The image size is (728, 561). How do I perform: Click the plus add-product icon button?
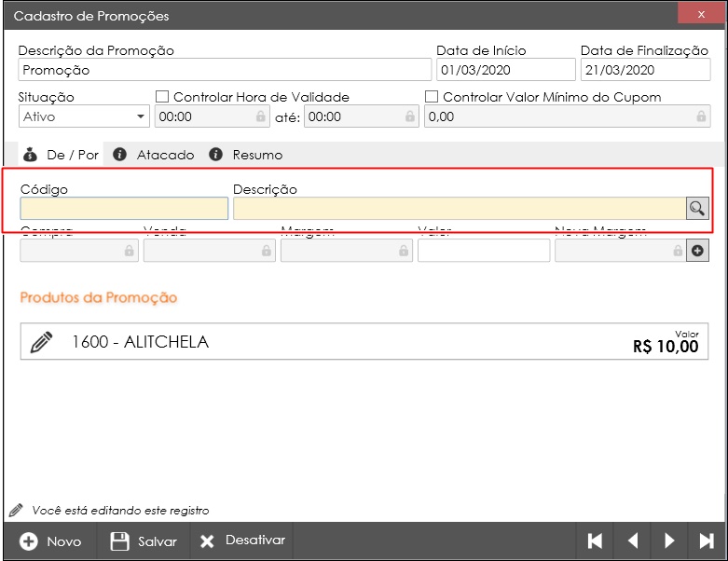[697, 251]
